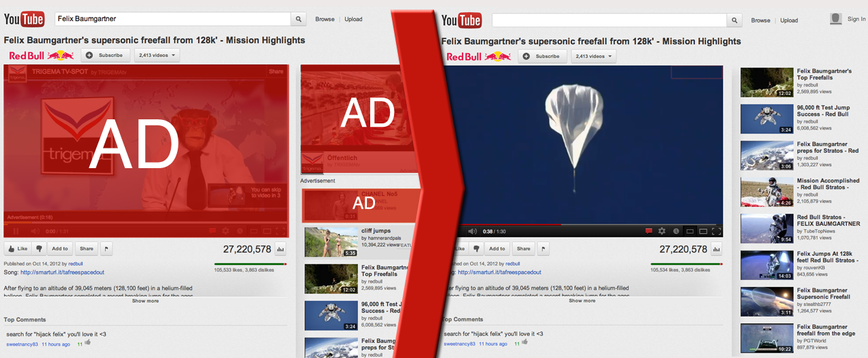The height and width of the screenshot is (358, 868).
Task: Switch balloon video to large player size
Action: 703,231
